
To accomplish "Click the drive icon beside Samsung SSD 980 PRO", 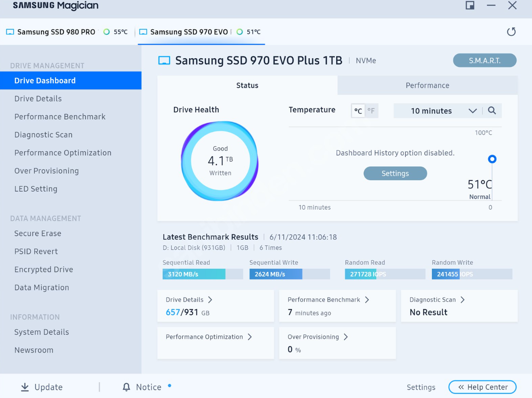I will (10, 32).
